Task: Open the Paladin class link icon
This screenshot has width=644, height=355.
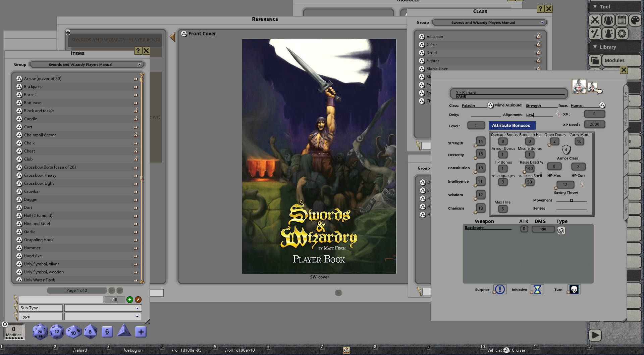Action: pyautogui.click(x=490, y=105)
